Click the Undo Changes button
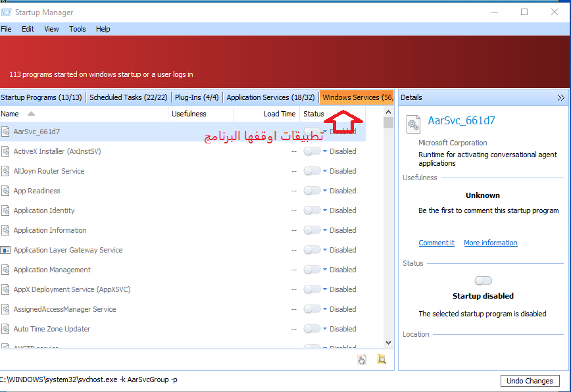571x392 pixels. (530, 381)
